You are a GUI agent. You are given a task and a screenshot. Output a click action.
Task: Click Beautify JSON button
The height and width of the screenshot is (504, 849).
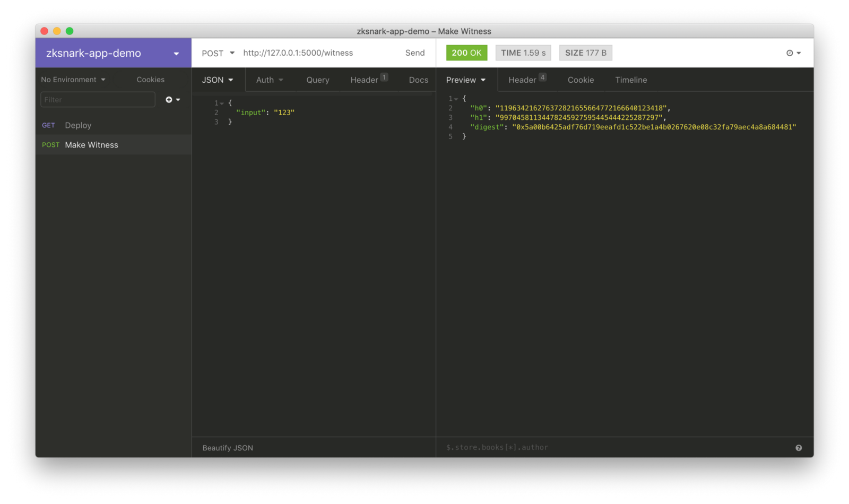pyautogui.click(x=228, y=448)
